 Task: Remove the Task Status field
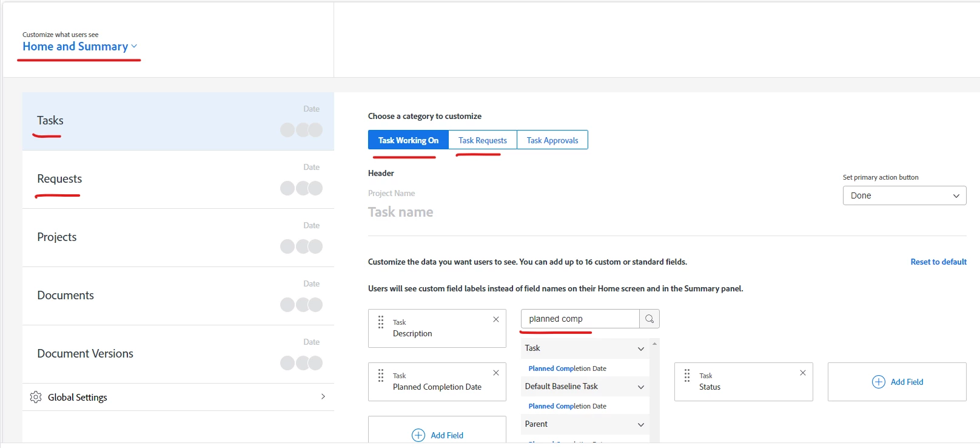click(x=803, y=373)
